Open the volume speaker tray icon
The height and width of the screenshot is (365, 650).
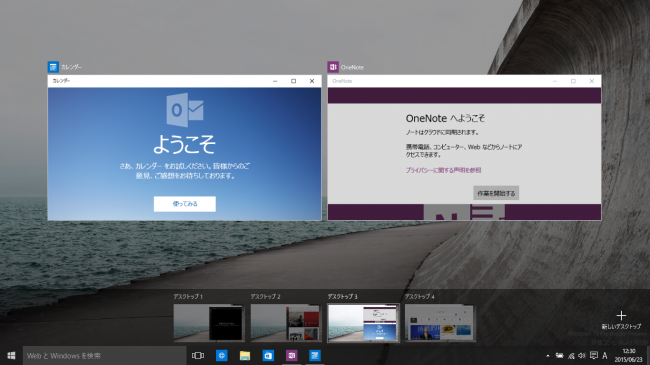coord(582,355)
